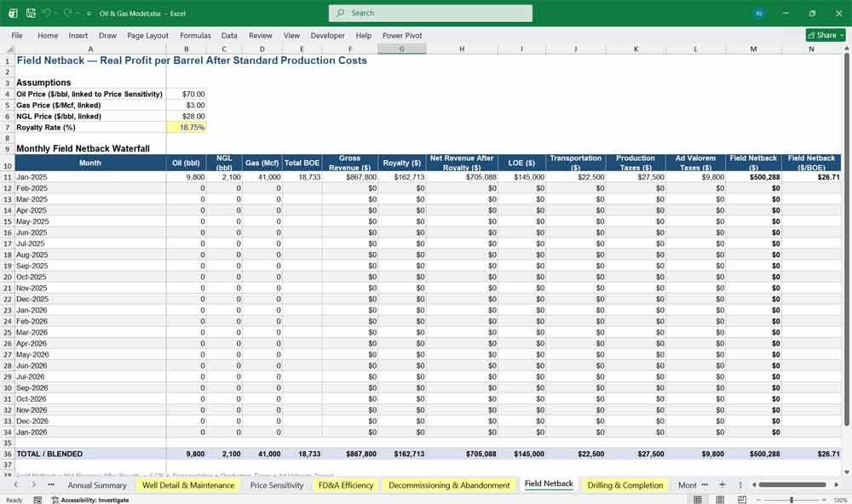Click the Excel app icon in title bar
852x504 pixels.
pos(13,13)
